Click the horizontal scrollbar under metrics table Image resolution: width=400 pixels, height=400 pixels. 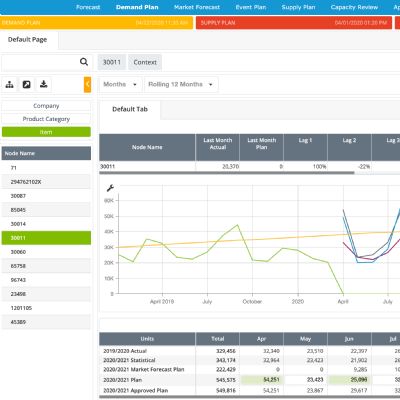227,173
